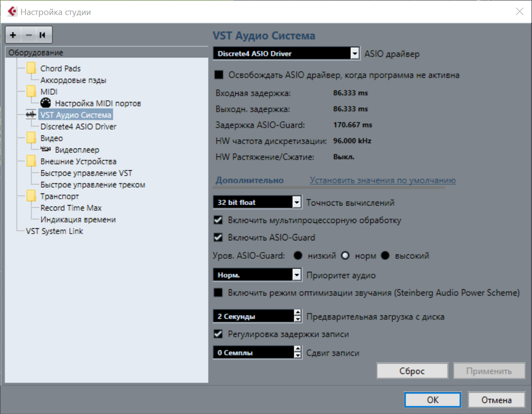The height and width of the screenshot is (414, 532).
Task: Select Discrete4 ASIO Driver in device tree
Action: (78, 126)
